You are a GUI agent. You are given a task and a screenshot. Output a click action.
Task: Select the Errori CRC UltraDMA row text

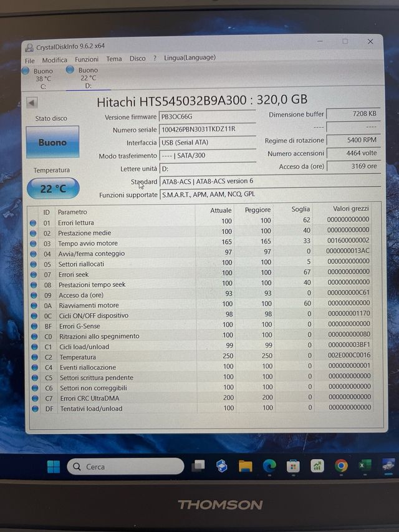click(90, 399)
